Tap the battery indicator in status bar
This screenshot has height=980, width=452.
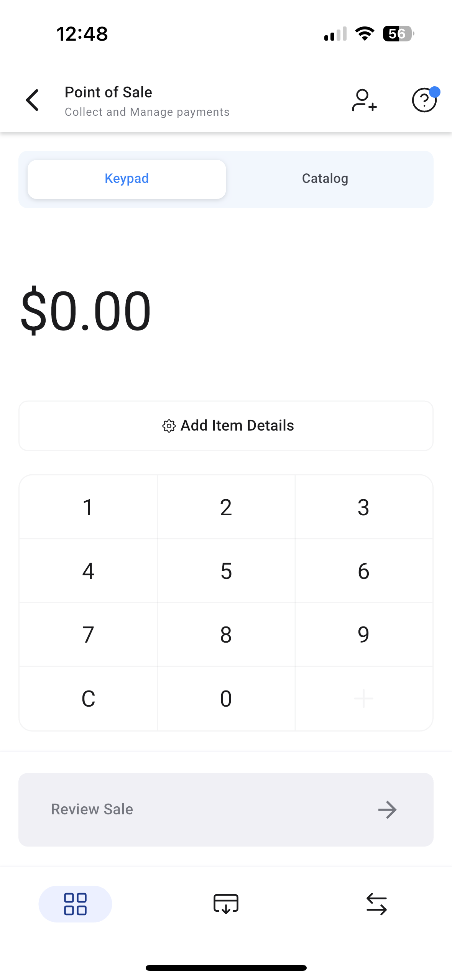(x=398, y=34)
